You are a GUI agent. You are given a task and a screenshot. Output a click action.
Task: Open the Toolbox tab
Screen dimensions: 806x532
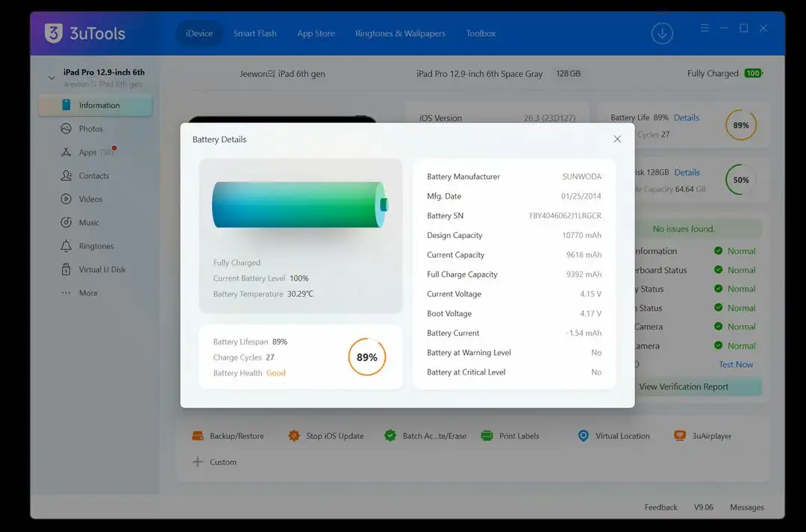[481, 34]
